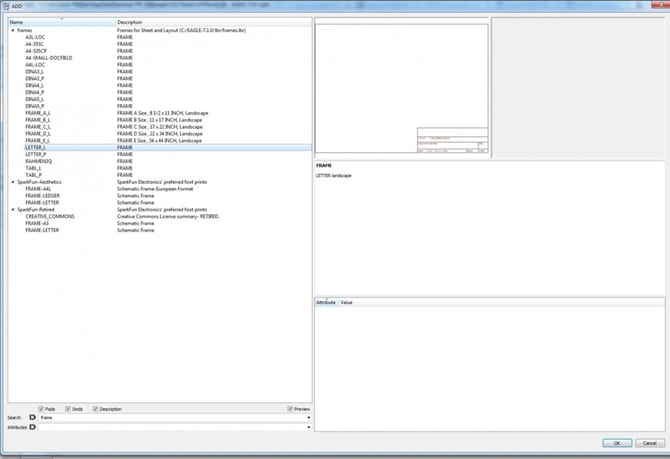670x459 pixels.
Task: Click the SparkFun-Aesthetics library name
Action: (x=39, y=182)
